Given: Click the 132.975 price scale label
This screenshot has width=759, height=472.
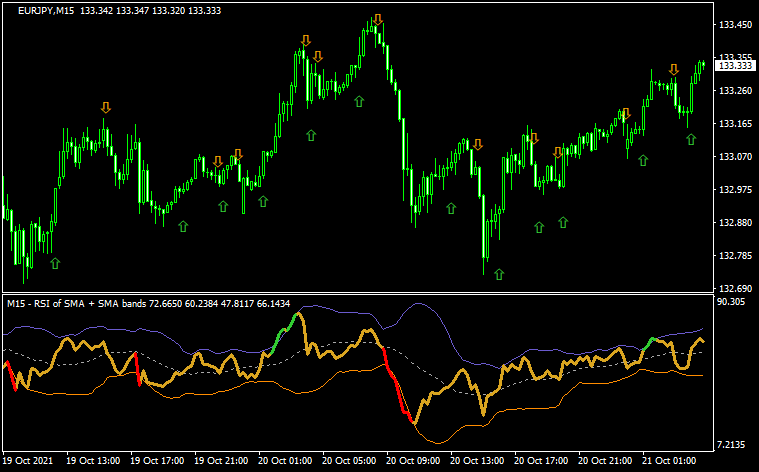Looking at the screenshot, I should click(x=736, y=189).
